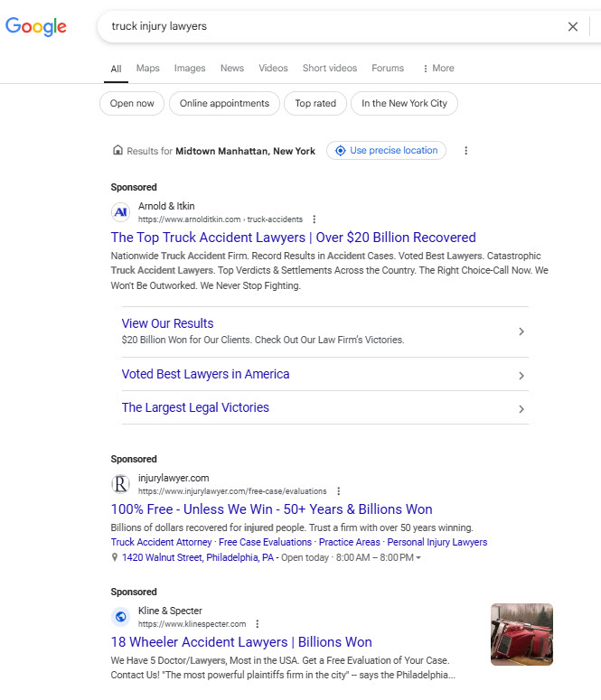This screenshot has width=601, height=700.
Task: Click the Use precise location button
Action: tap(386, 151)
